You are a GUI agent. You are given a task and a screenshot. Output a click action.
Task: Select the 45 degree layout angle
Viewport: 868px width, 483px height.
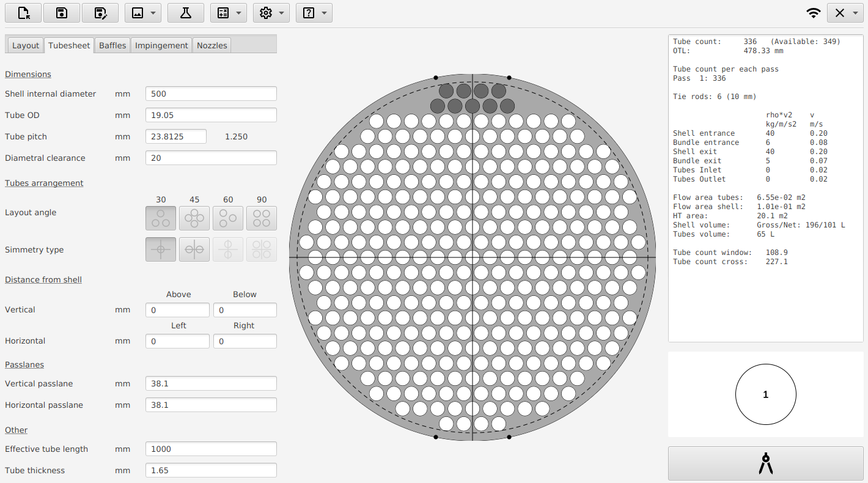pos(194,218)
